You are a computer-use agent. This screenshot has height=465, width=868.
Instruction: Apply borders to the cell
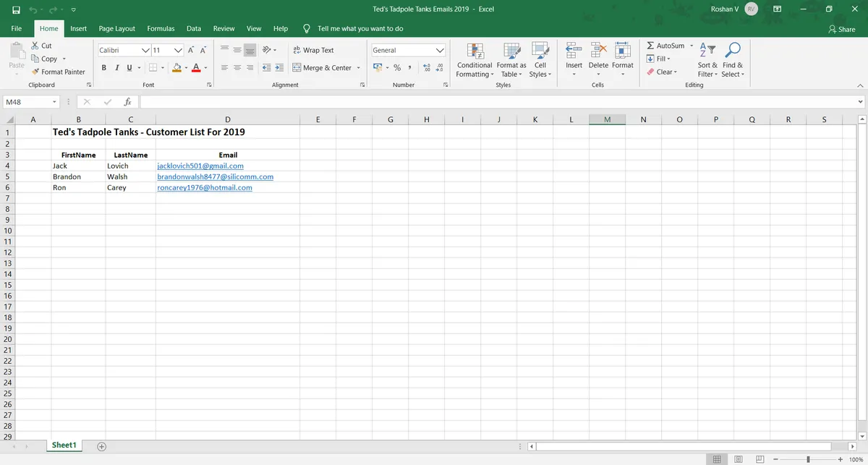[153, 67]
